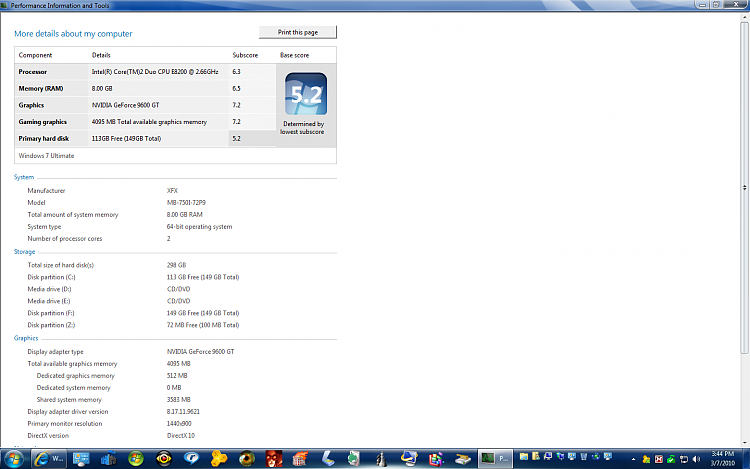The image size is (750, 469).
Task: Launch Windows Media Center green orb icon
Action: [x=136, y=459]
